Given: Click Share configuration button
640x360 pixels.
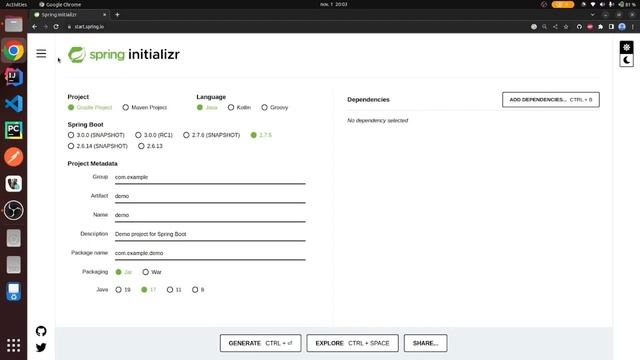Looking at the screenshot, I should point(425,343).
